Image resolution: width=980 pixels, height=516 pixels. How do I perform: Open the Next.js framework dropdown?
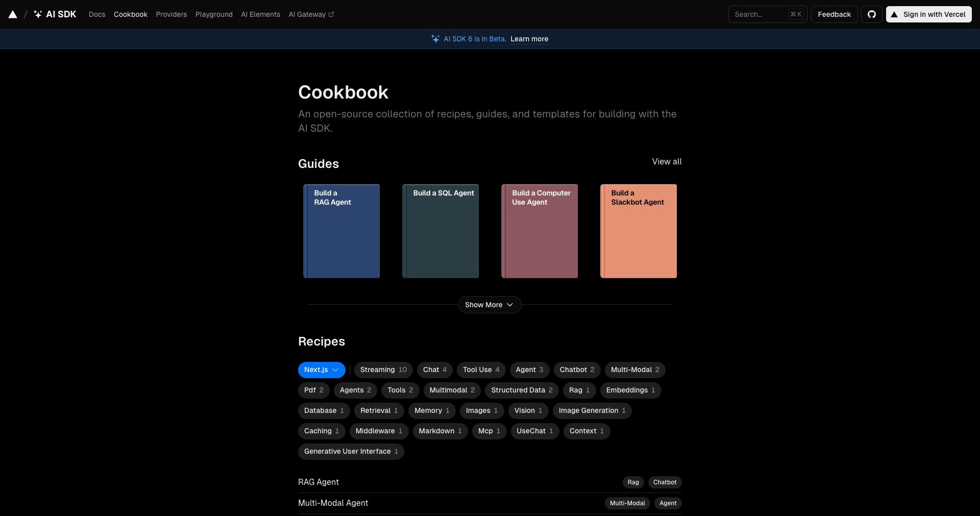(322, 370)
